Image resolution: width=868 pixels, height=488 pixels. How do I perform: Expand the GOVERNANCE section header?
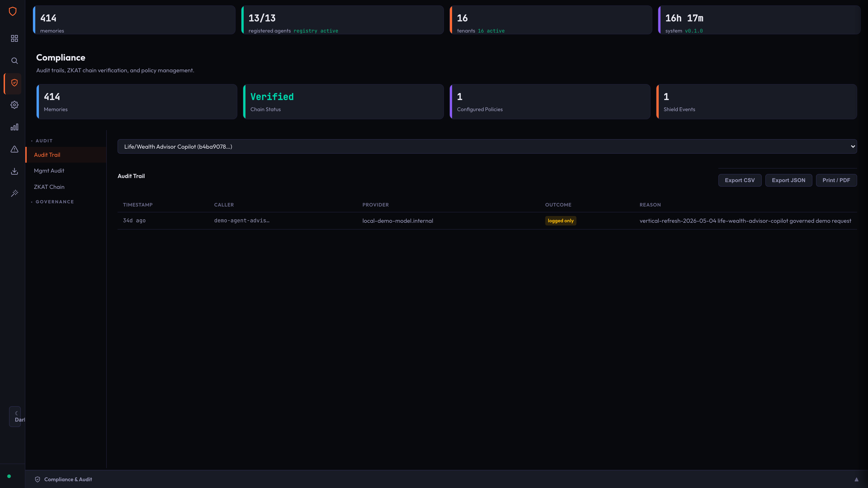click(54, 202)
